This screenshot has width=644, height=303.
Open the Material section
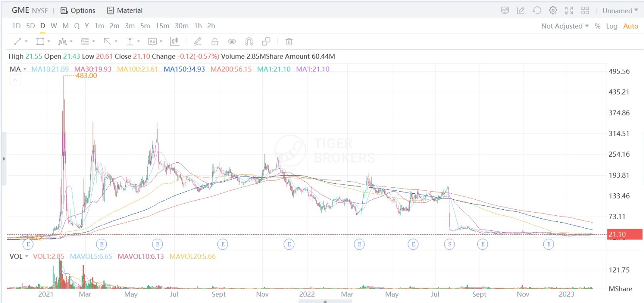pyautogui.click(x=125, y=10)
